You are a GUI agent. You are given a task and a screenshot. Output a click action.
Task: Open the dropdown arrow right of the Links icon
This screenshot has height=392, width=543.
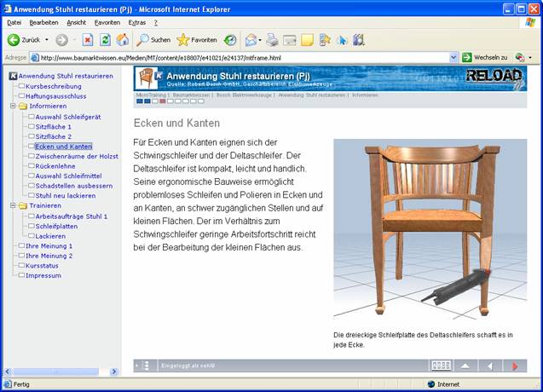pyautogui.click(x=530, y=57)
